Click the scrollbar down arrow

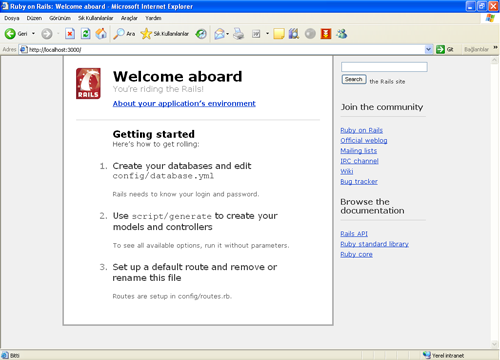(x=494, y=344)
